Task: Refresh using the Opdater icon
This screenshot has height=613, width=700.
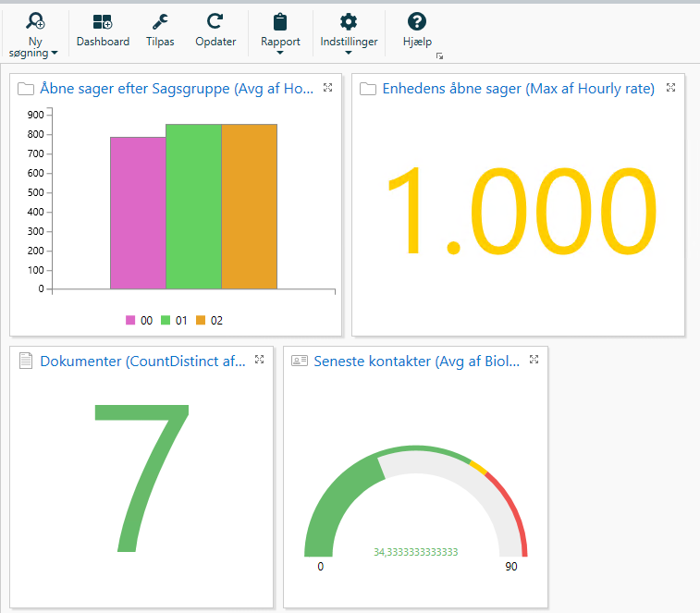Action: click(x=215, y=21)
